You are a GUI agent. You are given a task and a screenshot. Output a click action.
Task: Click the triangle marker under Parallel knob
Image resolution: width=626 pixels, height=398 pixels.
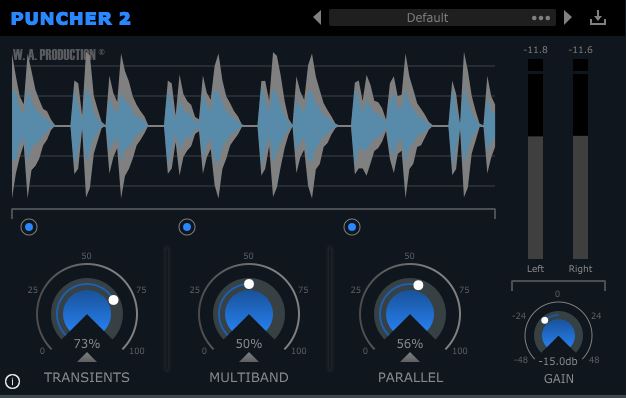(410, 357)
